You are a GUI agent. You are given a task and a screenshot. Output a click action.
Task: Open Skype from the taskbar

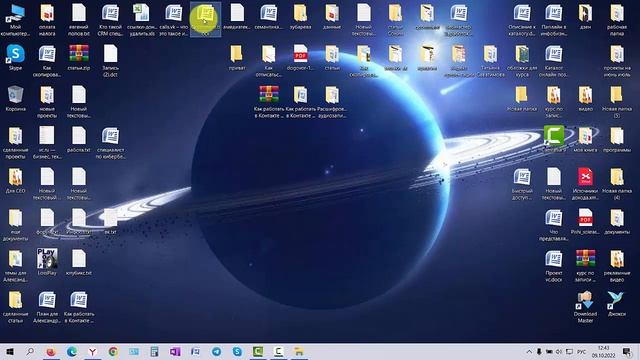[237, 351]
